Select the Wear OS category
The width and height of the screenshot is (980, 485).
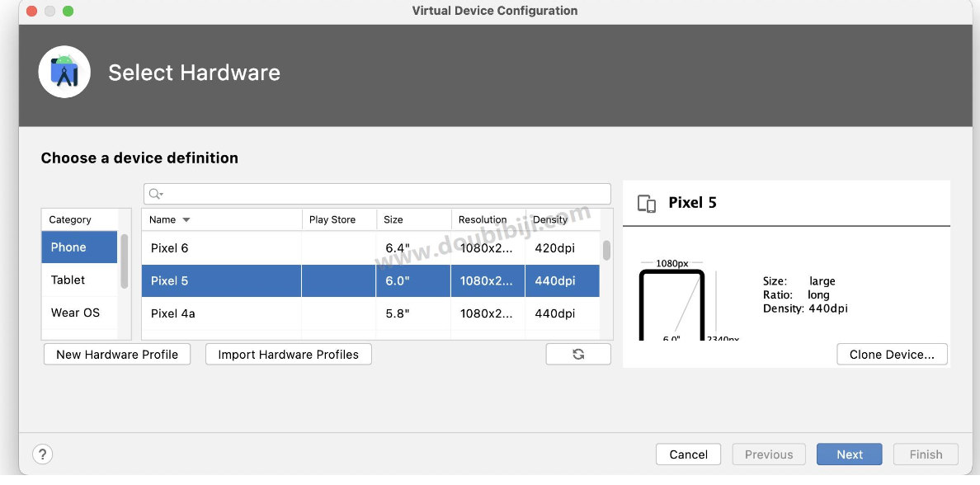click(79, 313)
